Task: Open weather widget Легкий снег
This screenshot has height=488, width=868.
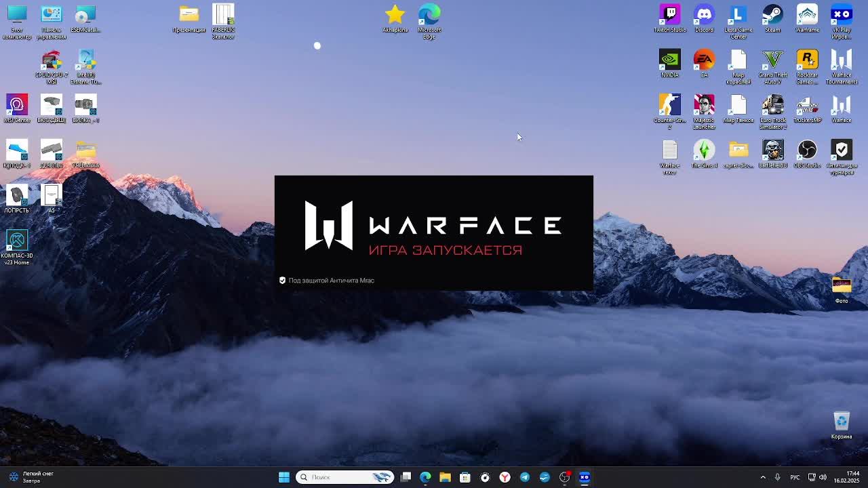Action: [30, 477]
